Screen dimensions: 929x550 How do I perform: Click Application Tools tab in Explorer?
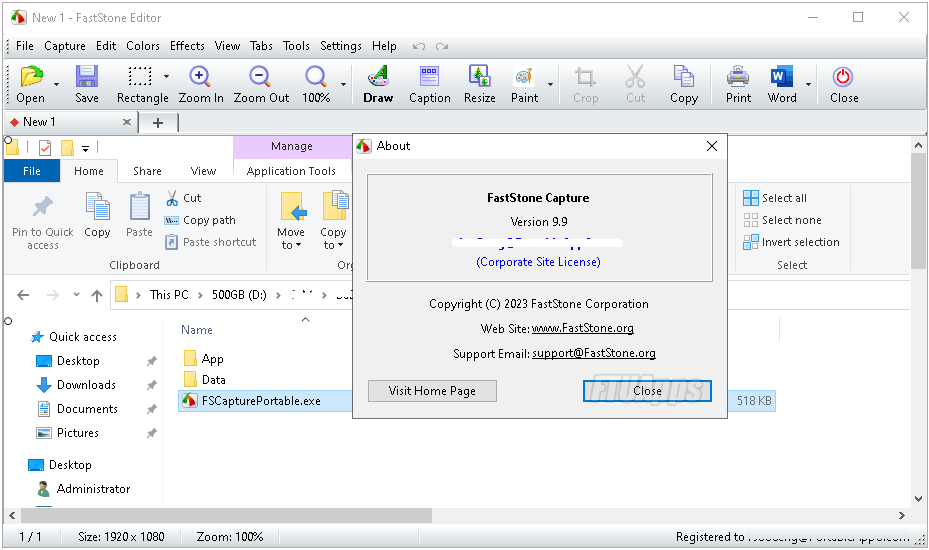[291, 171]
